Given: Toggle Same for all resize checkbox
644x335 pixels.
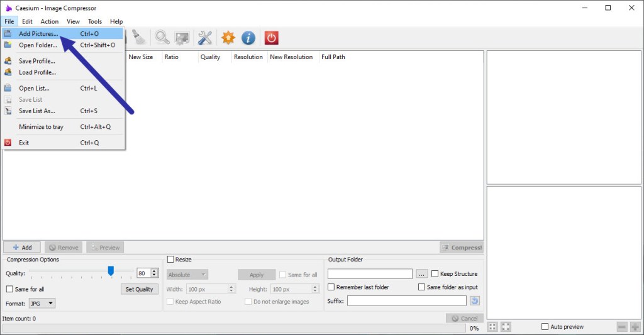Looking at the screenshot, I should pos(282,275).
